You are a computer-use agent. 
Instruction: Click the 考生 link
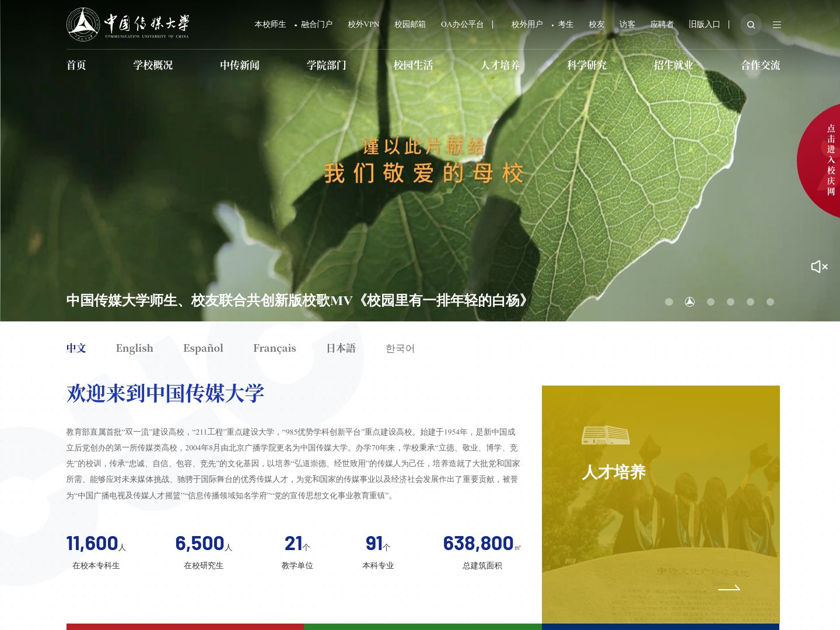(x=566, y=24)
